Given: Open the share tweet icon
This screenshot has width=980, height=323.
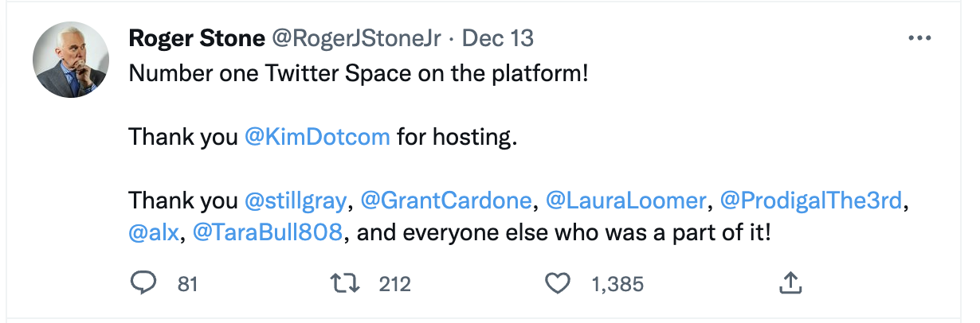Looking at the screenshot, I should [790, 283].
